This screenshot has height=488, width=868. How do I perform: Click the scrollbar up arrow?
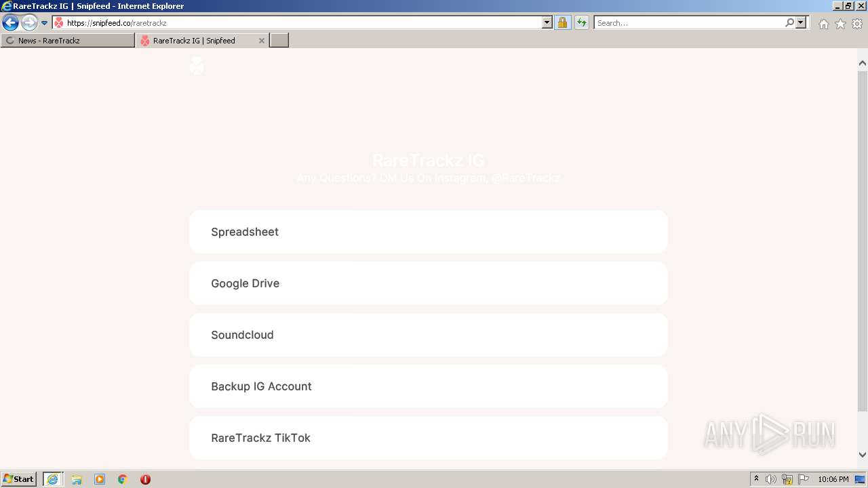pyautogui.click(x=863, y=63)
